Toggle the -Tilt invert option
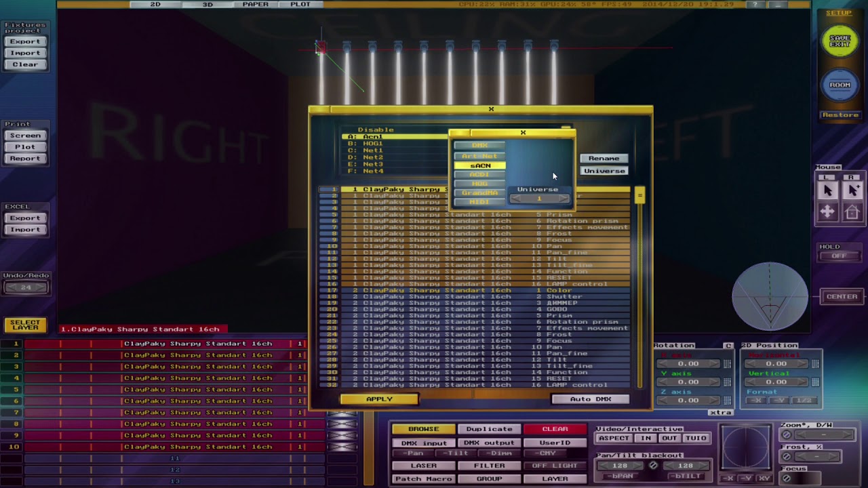The width and height of the screenshot is (868, 488). coord(455,453)
